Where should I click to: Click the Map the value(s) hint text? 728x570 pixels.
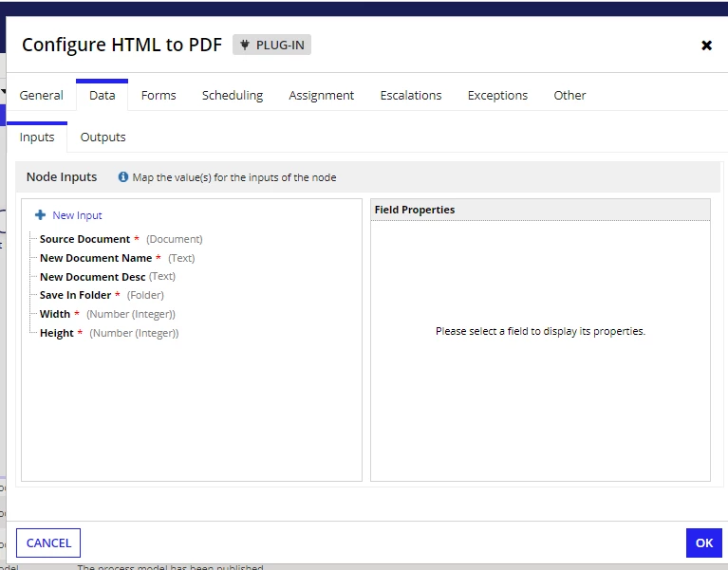234,177
